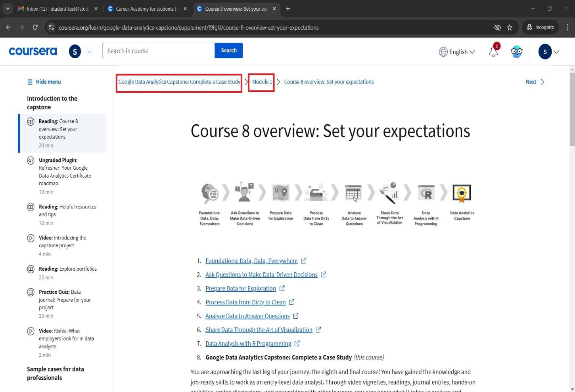Image resolution: width=575 pixels, height=392 pixels.
Task: Close the Career Academy tab
Action: tap(185, 9)
